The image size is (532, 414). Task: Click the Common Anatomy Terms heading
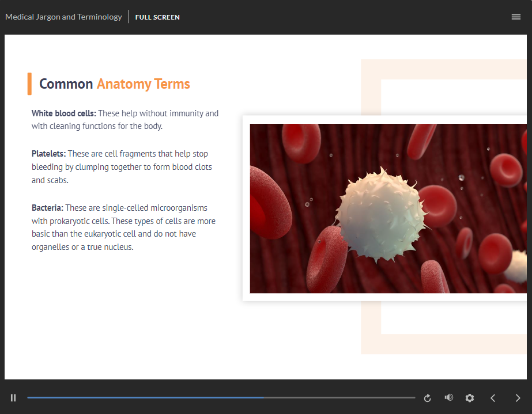click(x=114, y=84)
